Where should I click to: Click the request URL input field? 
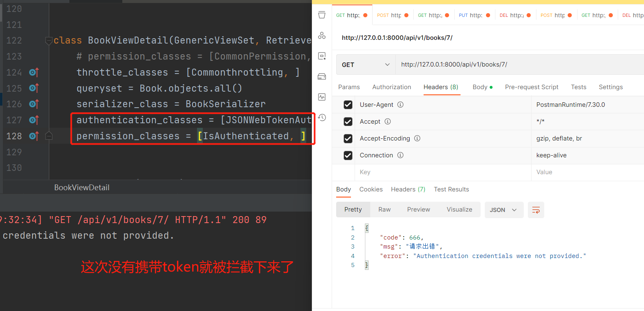[520, 65]
